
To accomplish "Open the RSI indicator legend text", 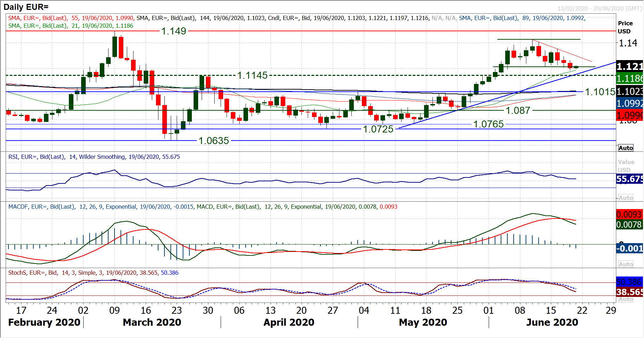I will tap(94, 157).
